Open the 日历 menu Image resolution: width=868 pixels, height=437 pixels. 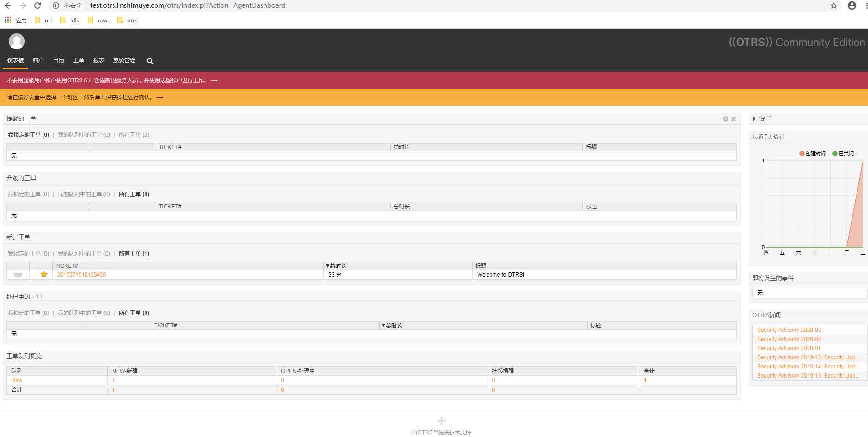[x=59, y=60]
